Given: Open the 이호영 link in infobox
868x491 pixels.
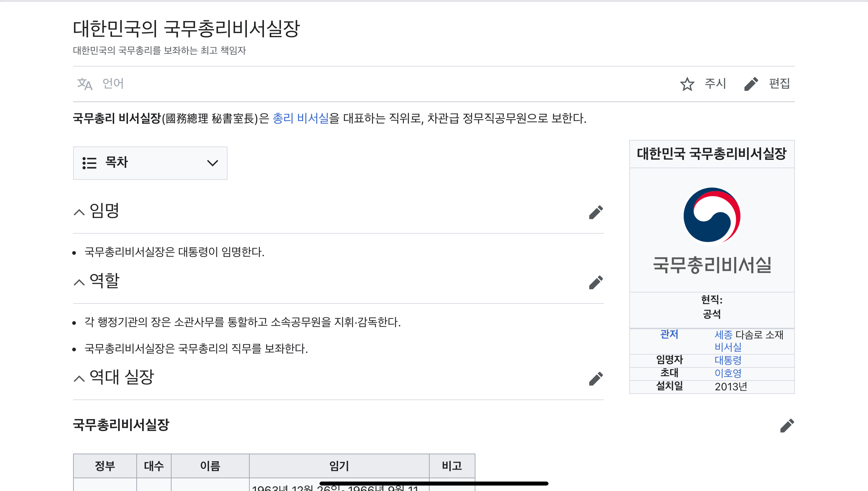Looking at the screenshot, I should click(x=728, y=373).
